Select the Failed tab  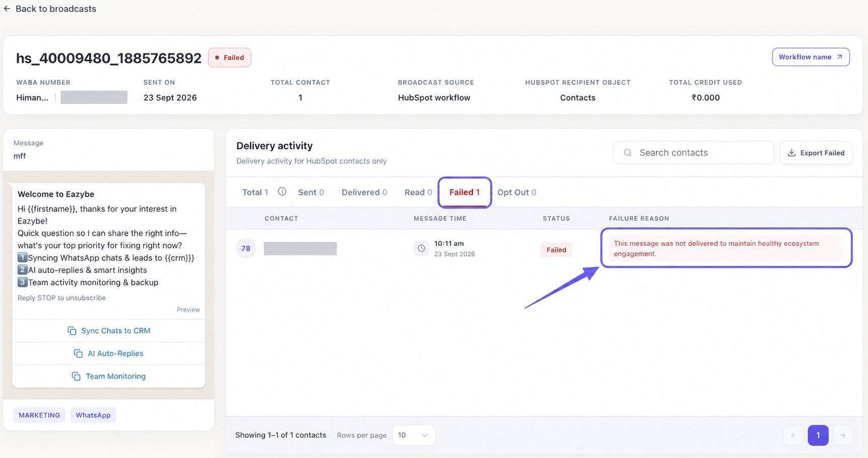(465, 192)
